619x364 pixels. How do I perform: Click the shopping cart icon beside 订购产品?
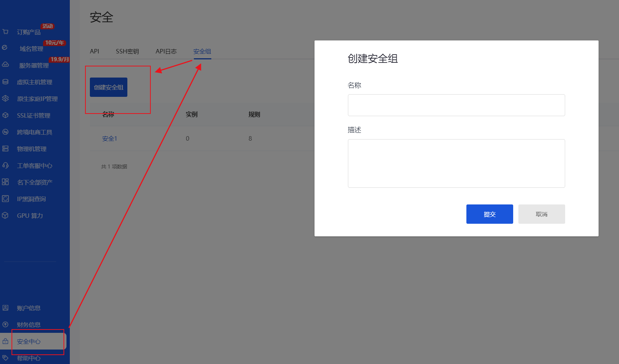click(5, 32)
